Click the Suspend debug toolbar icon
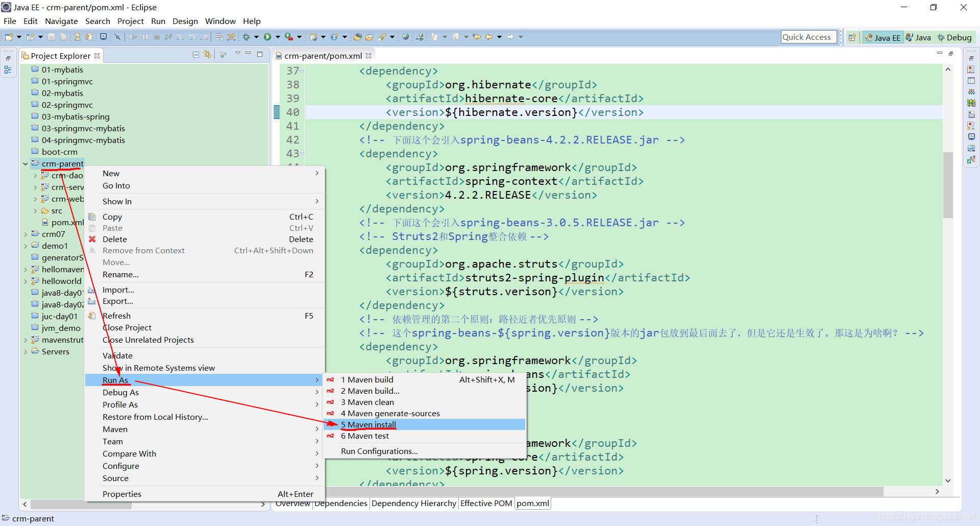The image size is (980, 526). (145, 37)
